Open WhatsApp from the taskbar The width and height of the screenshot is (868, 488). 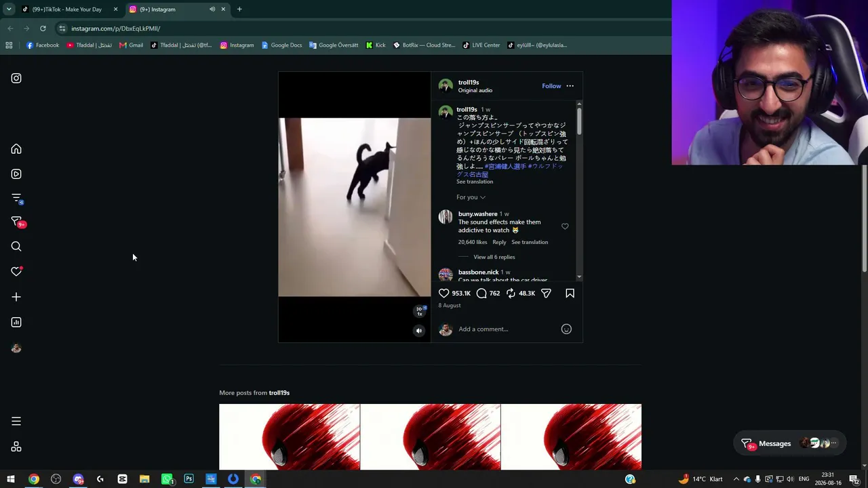point(167,479)
